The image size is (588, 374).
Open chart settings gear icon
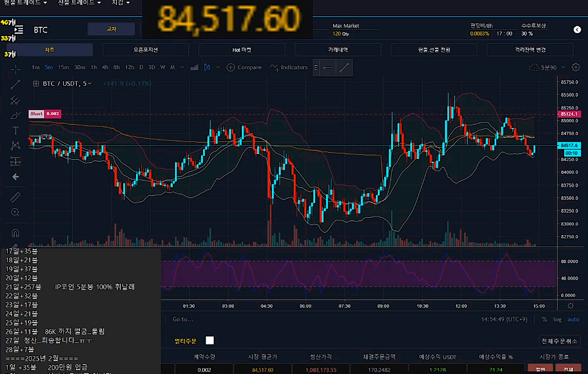click(x=576, y=67)
